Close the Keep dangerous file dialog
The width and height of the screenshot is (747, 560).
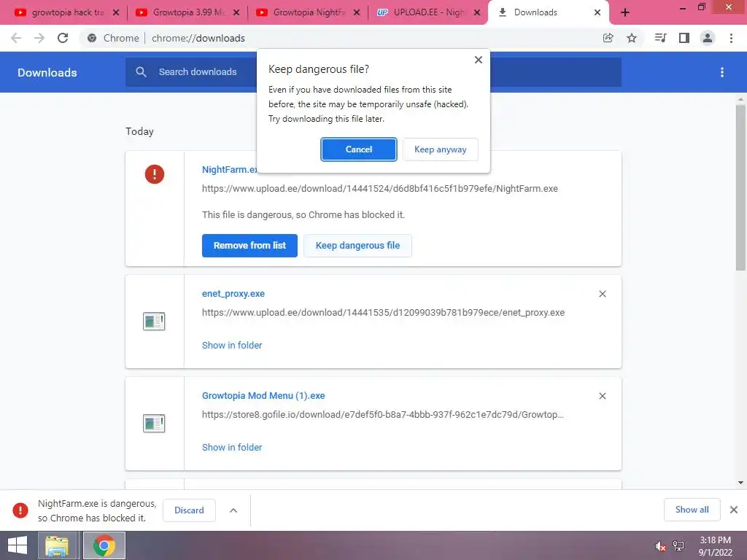pyautogui.click(x=479, y=60)
